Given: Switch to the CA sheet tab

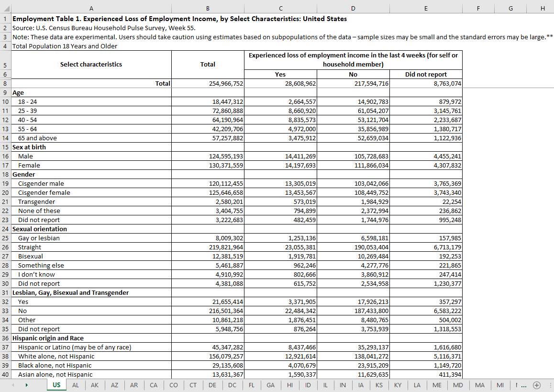Looking at the screenshot, I should click(x=154, y=385).
